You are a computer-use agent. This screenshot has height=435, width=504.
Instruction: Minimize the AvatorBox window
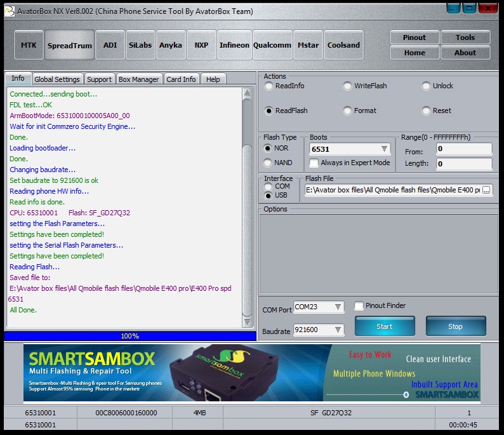tap(453, 8)
